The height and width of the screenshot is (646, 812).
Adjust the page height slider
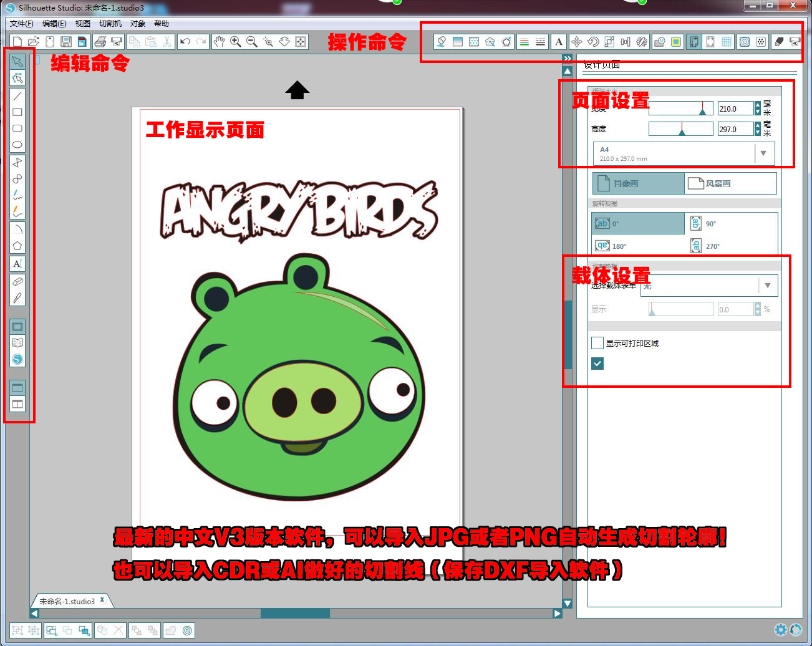(x=680, y=129)
